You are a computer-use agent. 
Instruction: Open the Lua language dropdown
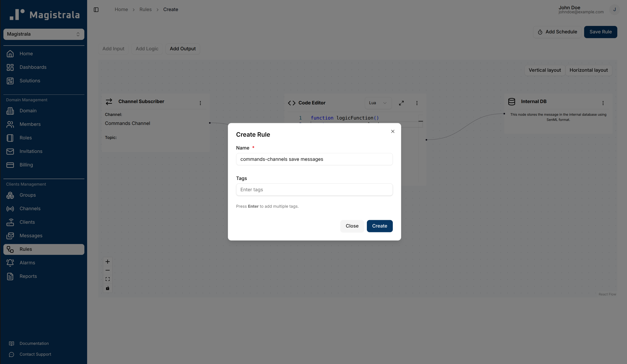pyautogui.click(x=378, y=103)
